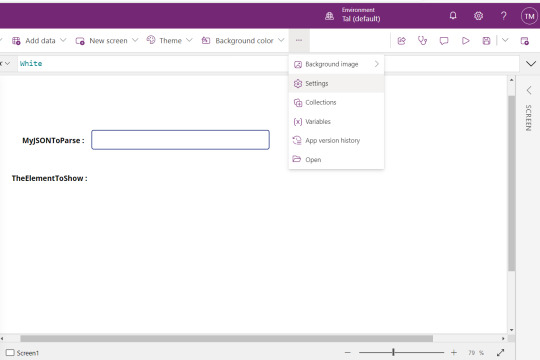
Task: Click the MyJSONToParse text input
Action: [180, 140]
